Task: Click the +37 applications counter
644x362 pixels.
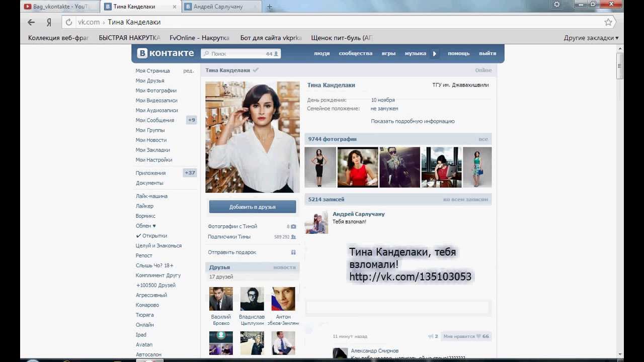Action: coord(190,173)
